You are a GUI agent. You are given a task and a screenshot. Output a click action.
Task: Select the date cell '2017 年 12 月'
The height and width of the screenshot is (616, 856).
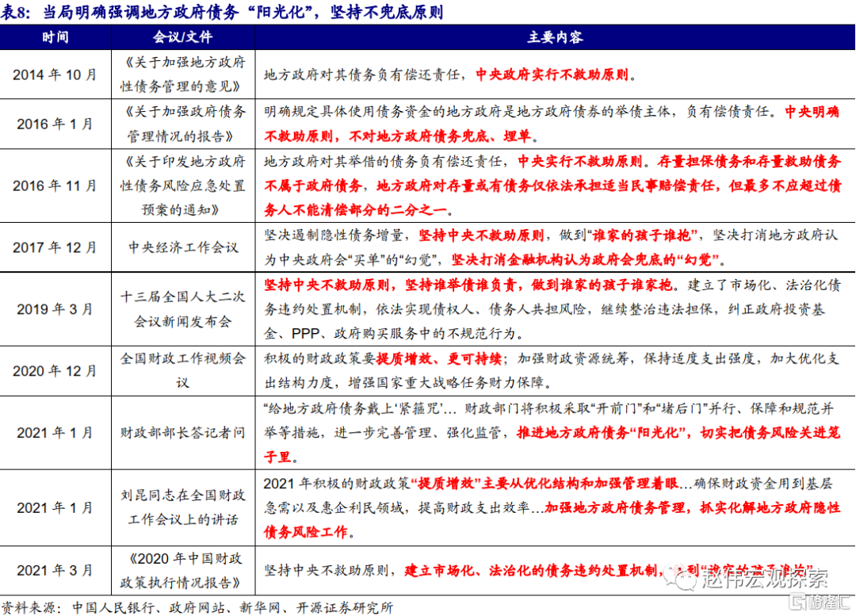click(55, 247)
